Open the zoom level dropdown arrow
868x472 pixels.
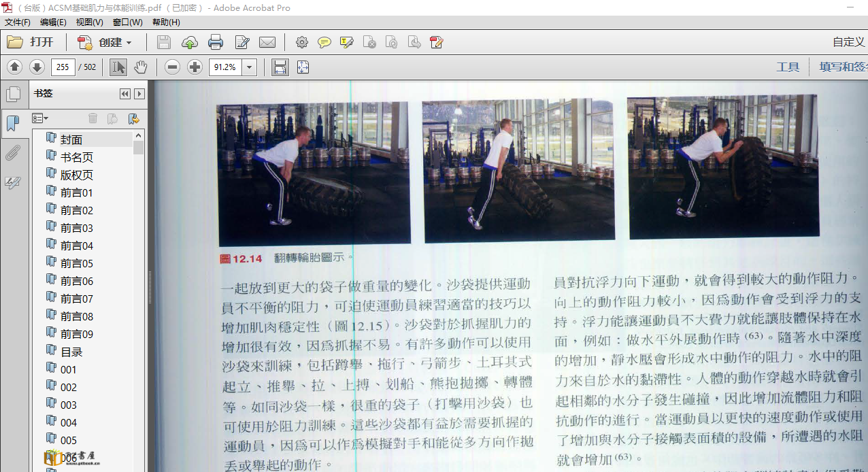pyautogui.click(x=250, y=67)
